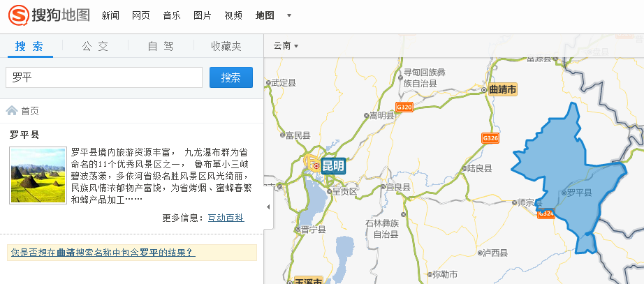Click the Sogou orange S logo
Viewport: 644px width, 284px height.
pos(18,15)
